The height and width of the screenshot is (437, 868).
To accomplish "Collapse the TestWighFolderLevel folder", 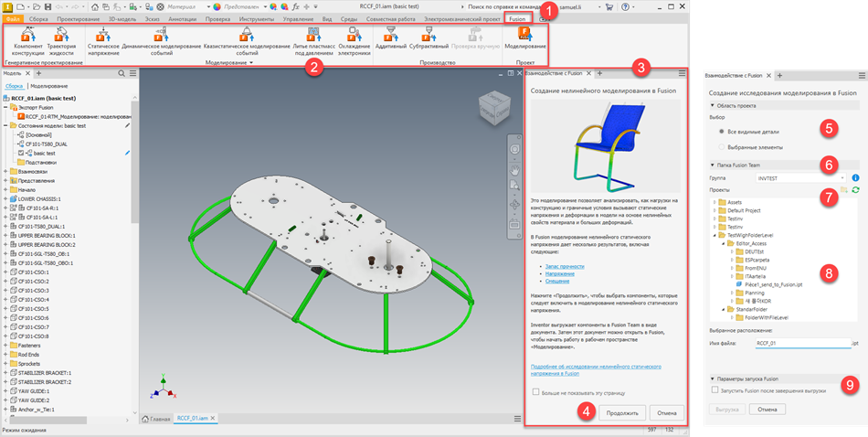I will pos(715,235).
